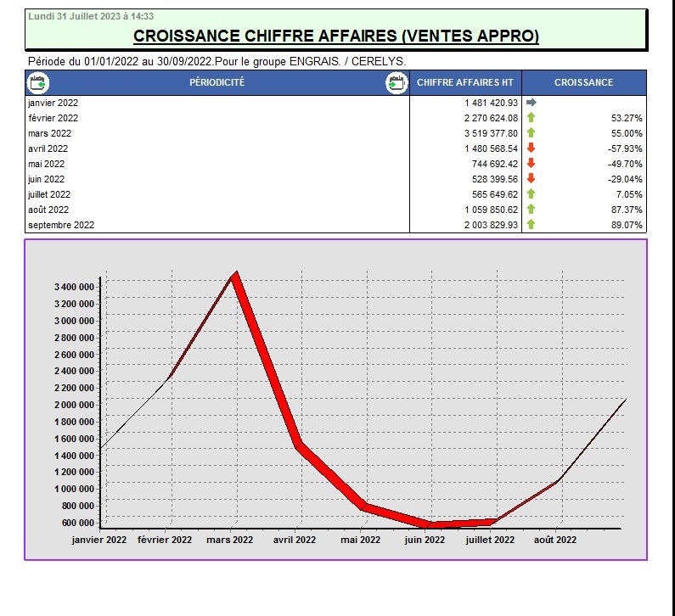Click the green up arrow for février 2022

tap(532, 118)
